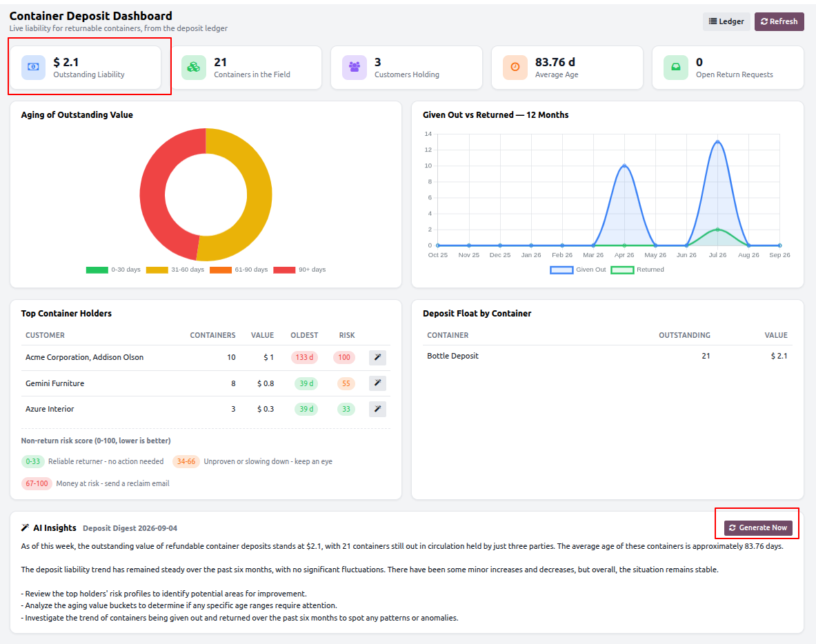Open the Open Return Requests card
816x644 pixels.
(728, 68)
